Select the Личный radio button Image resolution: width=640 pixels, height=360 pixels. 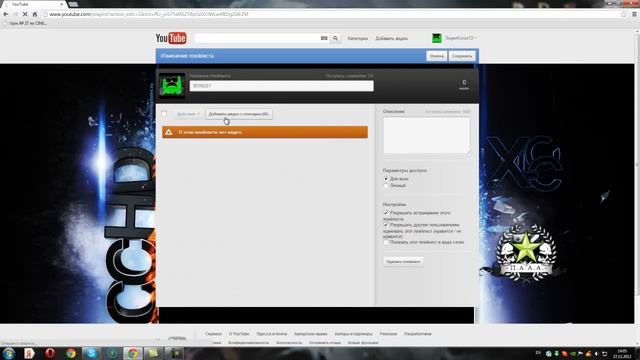coord(386,185)
